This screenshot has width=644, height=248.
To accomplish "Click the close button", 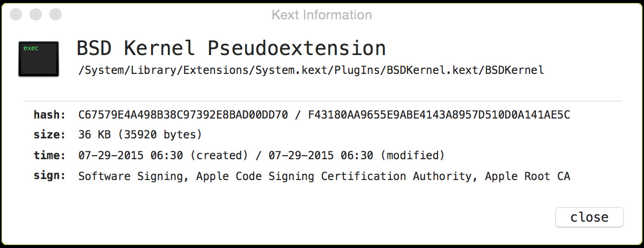I will [x=590, y=217].
